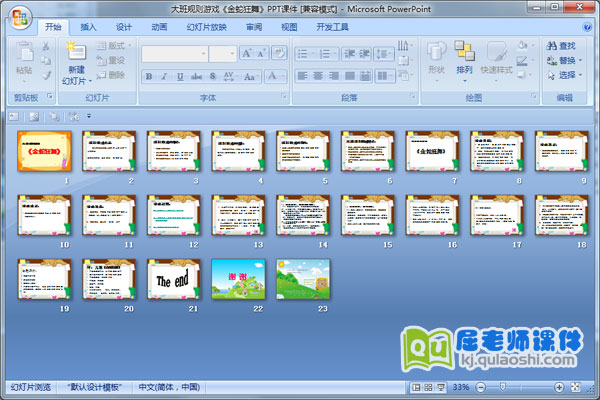Expand the Select (选择) dropdown
Screen dimensions: 600x400
(x=581, y=75)
